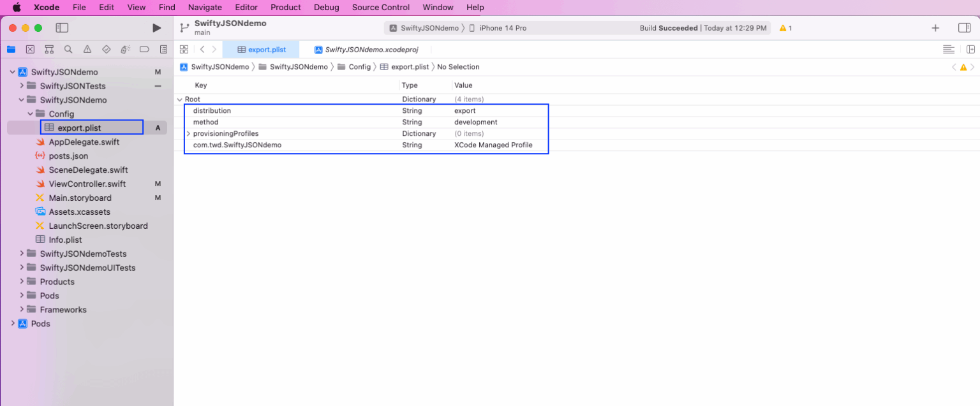This screenshot has height=406, width=980.
Task: Select the Breakpoint navigator icon
Action: pos(144,49)
